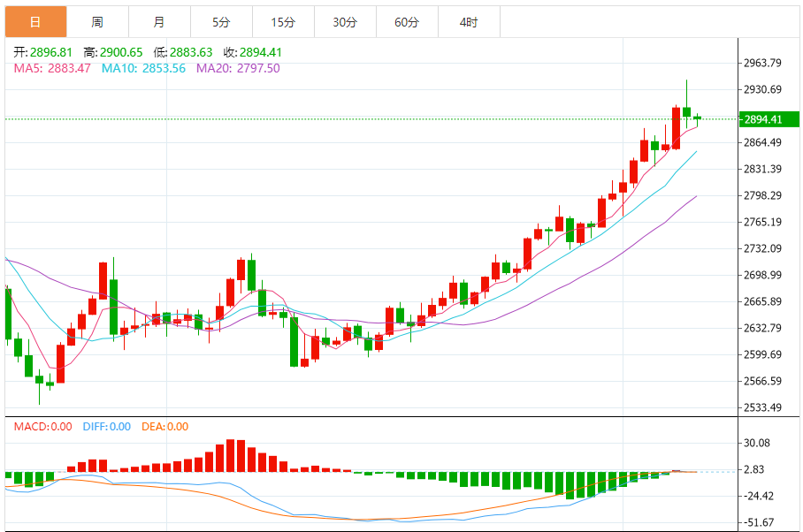Switch to the 月 monthly tab

point(159,22)
